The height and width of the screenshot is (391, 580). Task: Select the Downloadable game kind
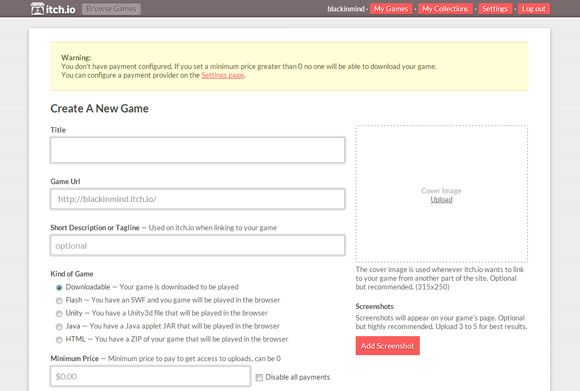[59, 287]
